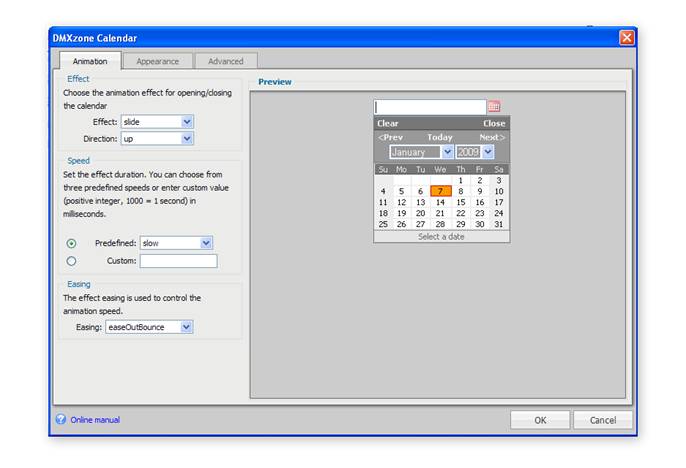Click the Cancel button
The width and height of the screenshot is (686, 468).
click(603, 420)
